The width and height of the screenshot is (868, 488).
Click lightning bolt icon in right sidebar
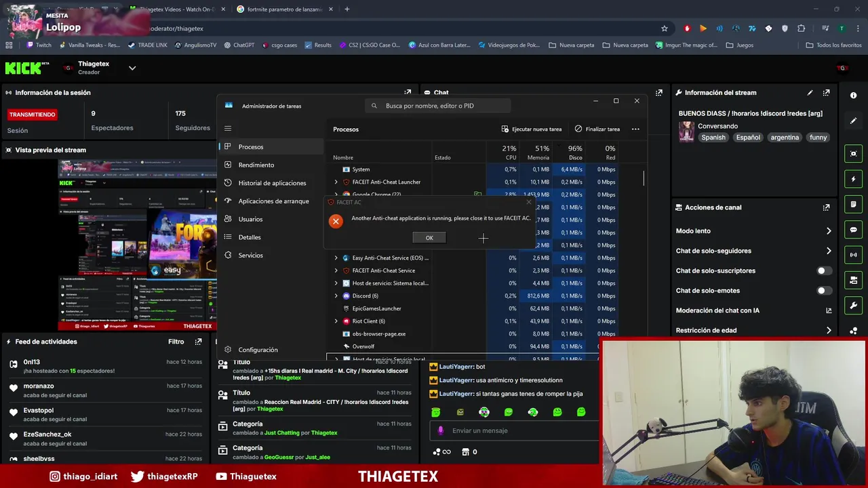click(853, 179)
